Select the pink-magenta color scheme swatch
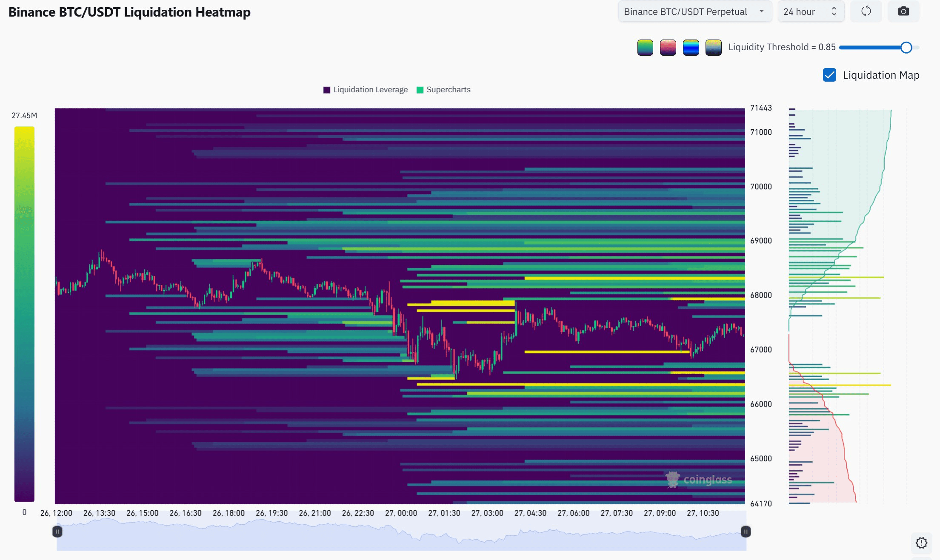The width and height of the screenshot is (940, 560). tap(668, 47)
